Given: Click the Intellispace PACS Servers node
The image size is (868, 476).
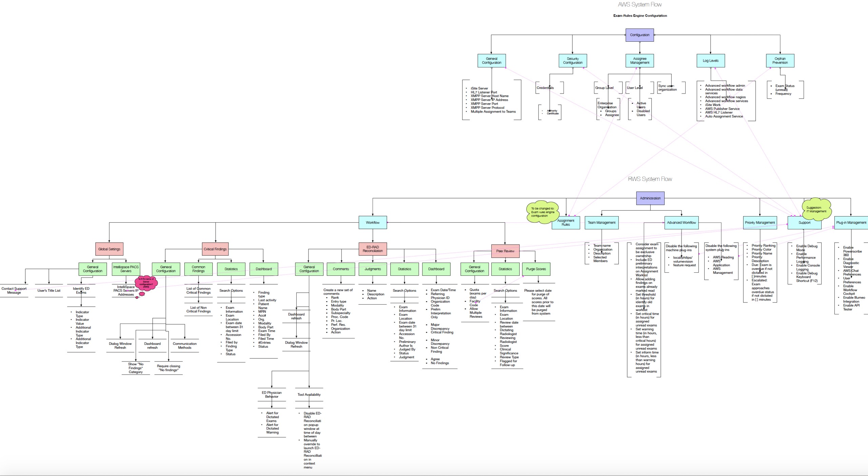Looking at the screenshot, I should pyautogui.click(x=126, y=269).
